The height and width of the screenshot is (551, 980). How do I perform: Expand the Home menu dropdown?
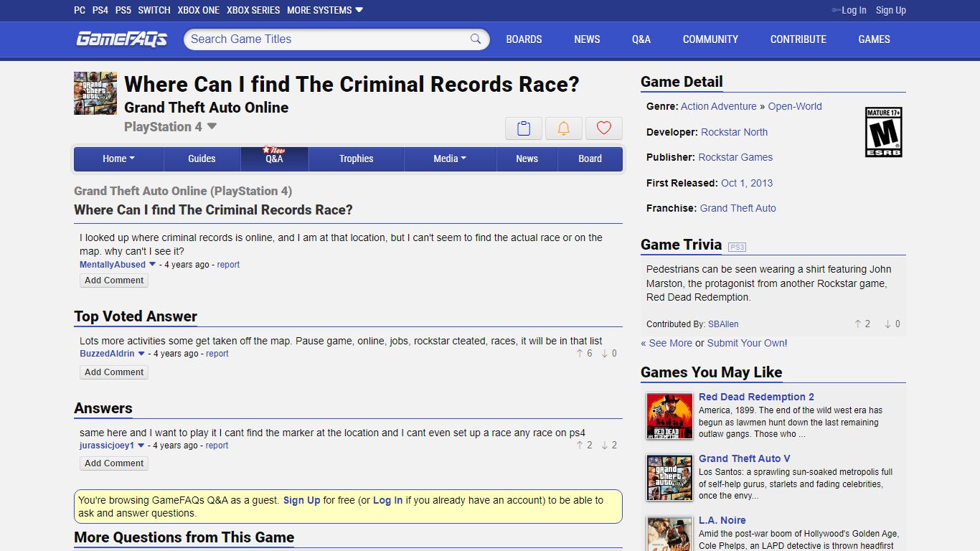[119, 159]
